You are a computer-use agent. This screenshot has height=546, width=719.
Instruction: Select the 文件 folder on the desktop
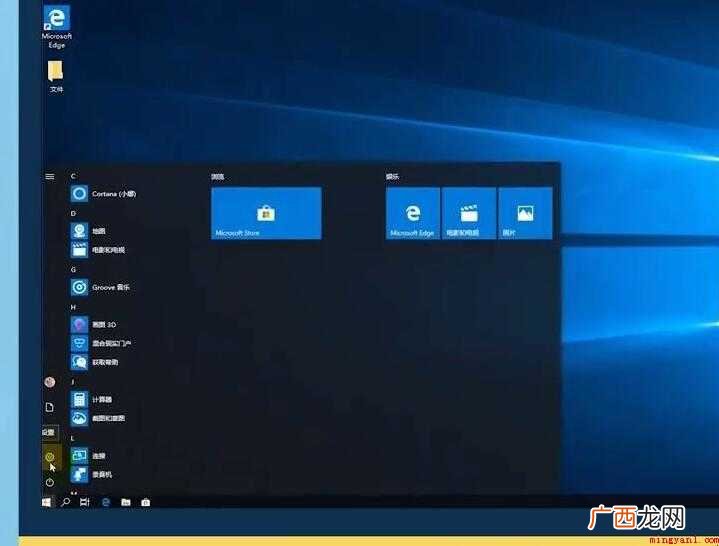tap(56, 76)
